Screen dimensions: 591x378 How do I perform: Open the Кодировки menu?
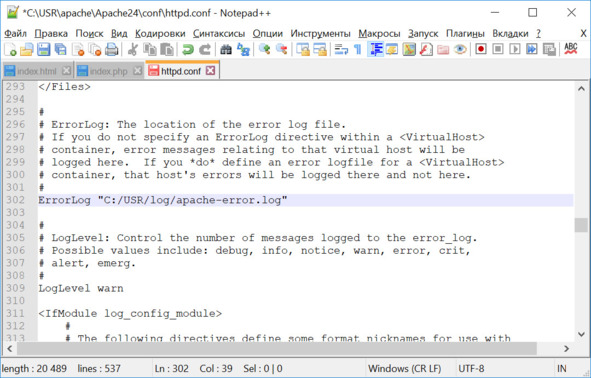(x=160, y=34)
